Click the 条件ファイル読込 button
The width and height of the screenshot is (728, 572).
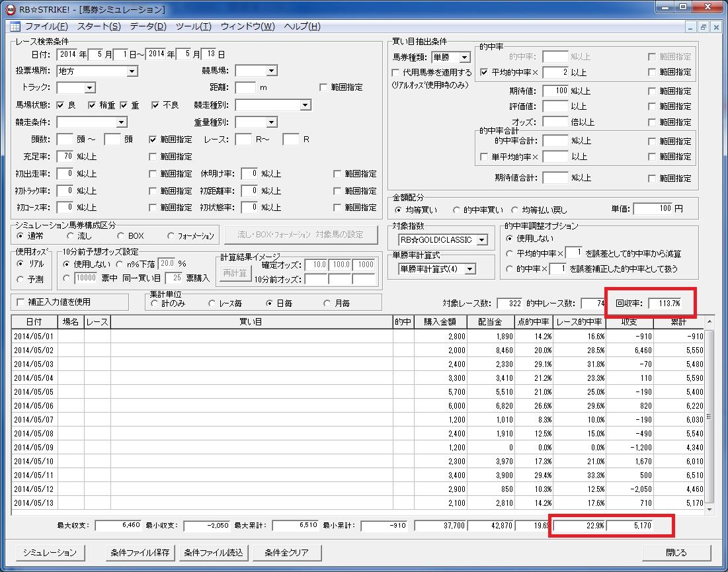(x=214, y=553)
